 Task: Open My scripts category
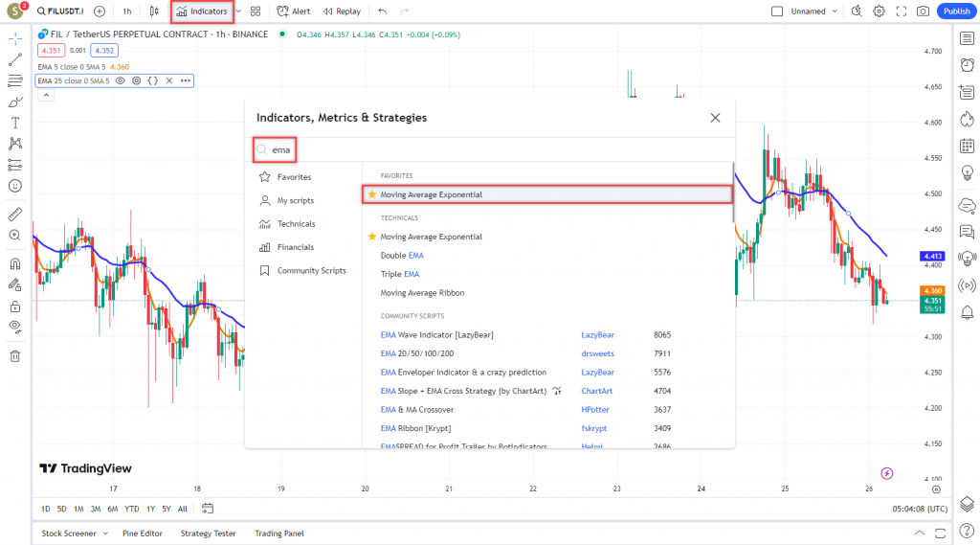[286, 200]
